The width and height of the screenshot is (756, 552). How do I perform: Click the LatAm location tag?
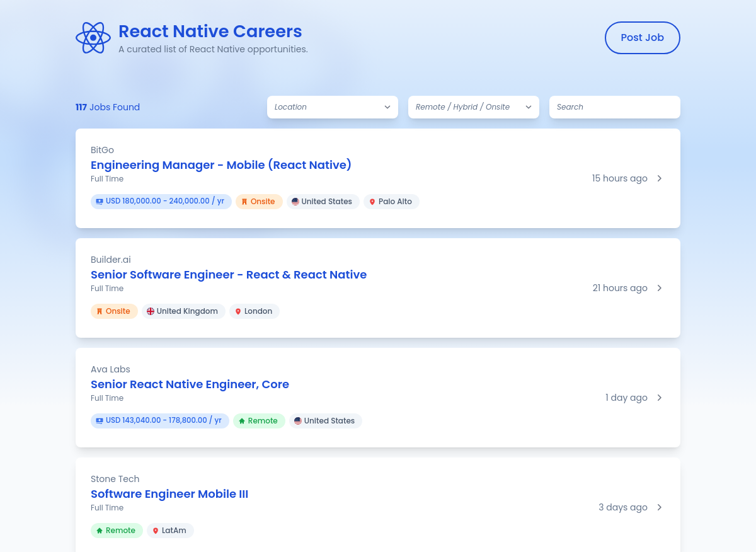(170, 531)
